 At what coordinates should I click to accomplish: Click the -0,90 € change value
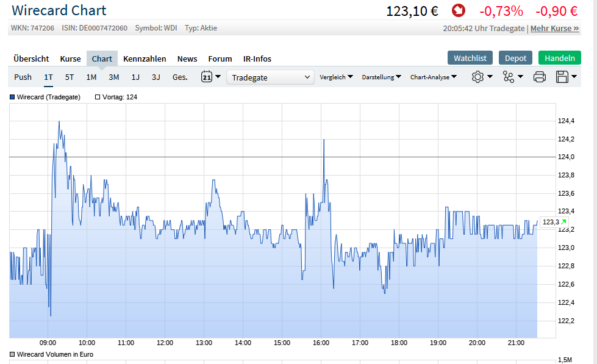pyautogui.click(x=557, y=10)
